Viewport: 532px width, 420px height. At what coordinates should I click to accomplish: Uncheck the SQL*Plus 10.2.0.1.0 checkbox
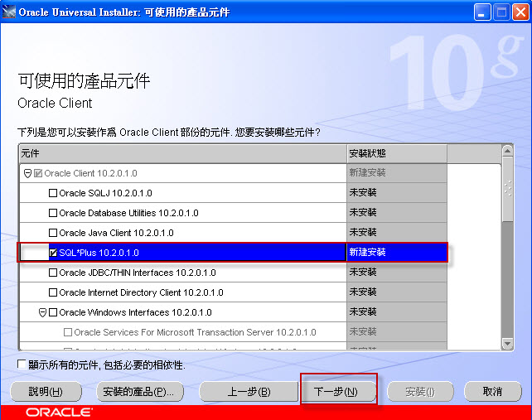pos(53,253)
